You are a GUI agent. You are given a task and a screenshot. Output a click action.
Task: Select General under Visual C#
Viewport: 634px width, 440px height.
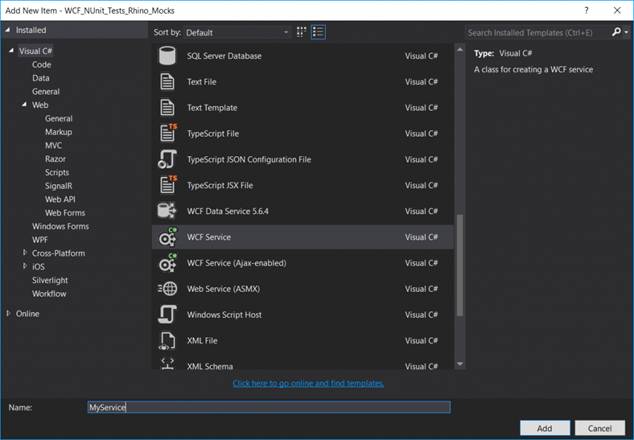coord(46,91)
